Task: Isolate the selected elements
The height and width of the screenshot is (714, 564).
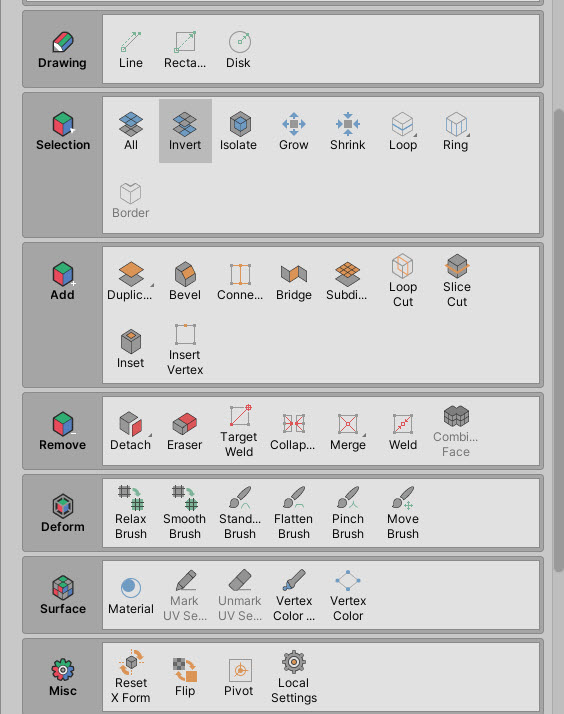Action: pos(239,131)
